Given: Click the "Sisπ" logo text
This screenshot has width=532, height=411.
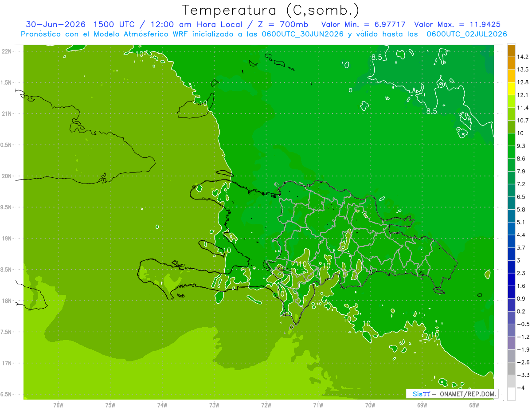Looking at the screenshot, I should 421,394.
